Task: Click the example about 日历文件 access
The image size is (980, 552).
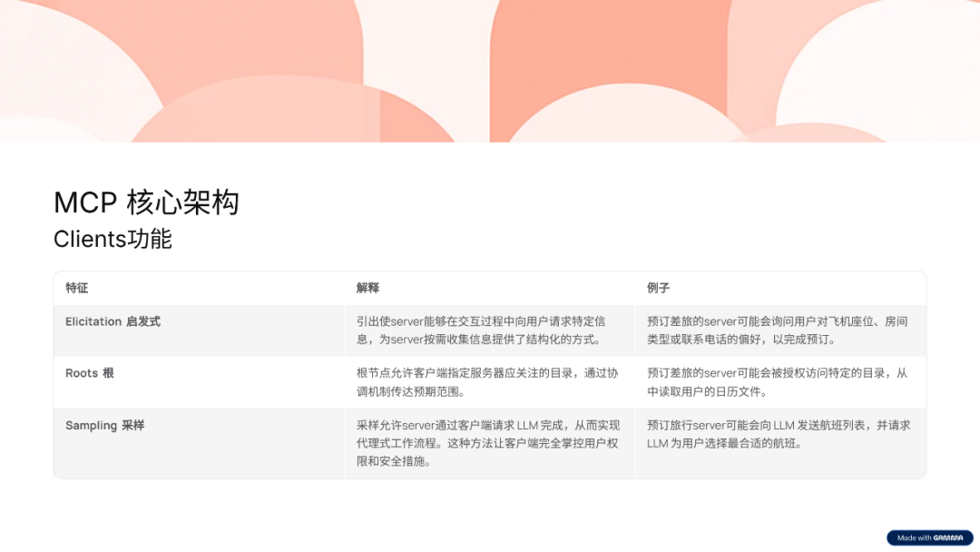Action: (x=777, y=382)
